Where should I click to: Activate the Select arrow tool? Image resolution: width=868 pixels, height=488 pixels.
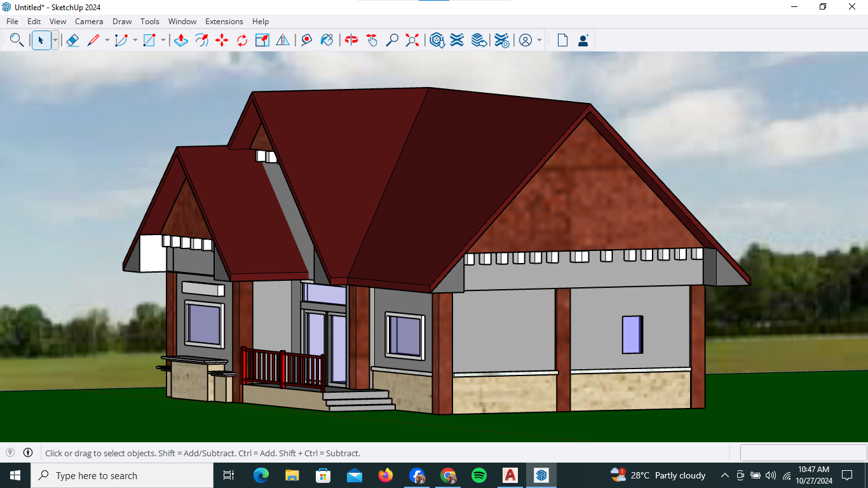coord(41,40)
